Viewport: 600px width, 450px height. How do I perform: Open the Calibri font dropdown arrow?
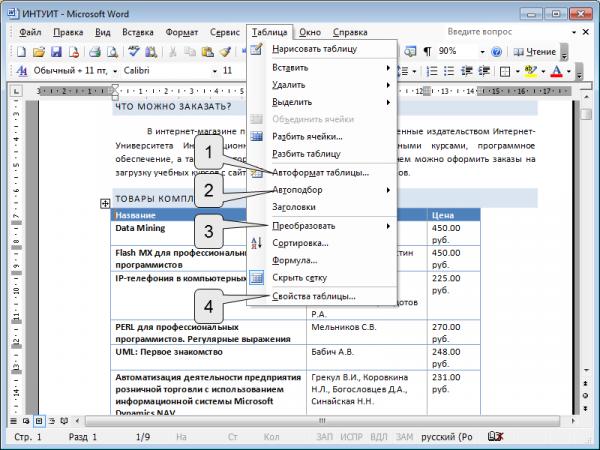[x=215, y=71]
